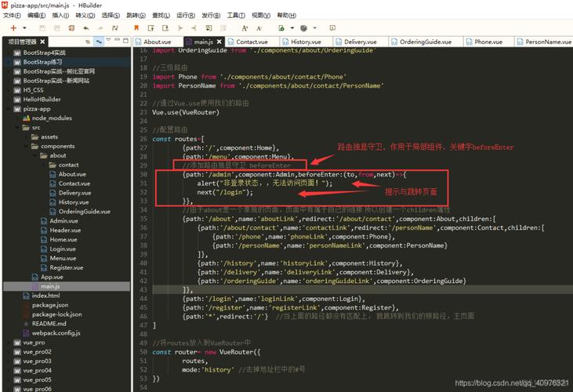Viewport: 573px width, 392px height.
Task: Click the Collapse All icon in the project panel
Action: coord(88,42)
